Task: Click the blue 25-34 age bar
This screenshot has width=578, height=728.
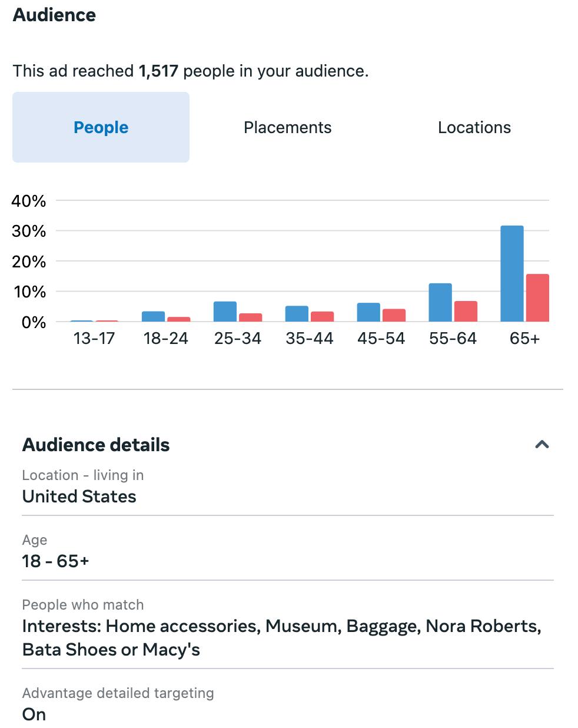Action: pos(225,312)
